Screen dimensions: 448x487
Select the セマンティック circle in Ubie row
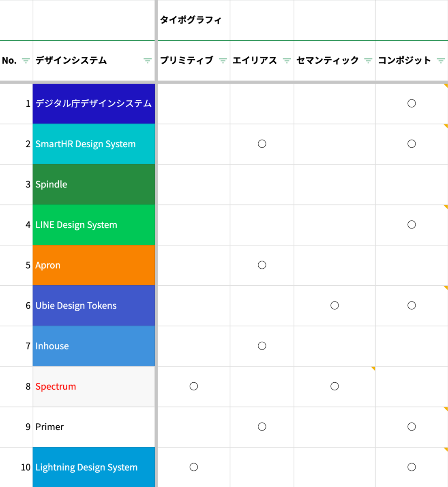[334, 305]
